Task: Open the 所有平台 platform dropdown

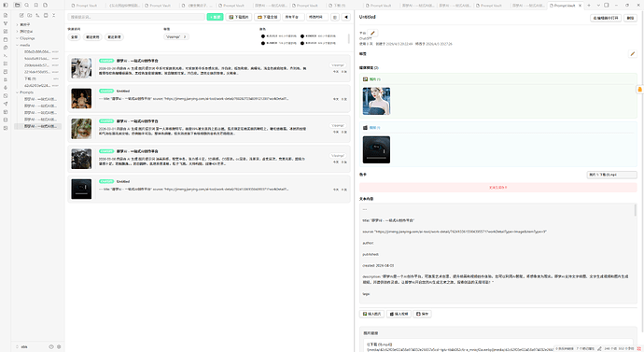Action: pos(293,17)
